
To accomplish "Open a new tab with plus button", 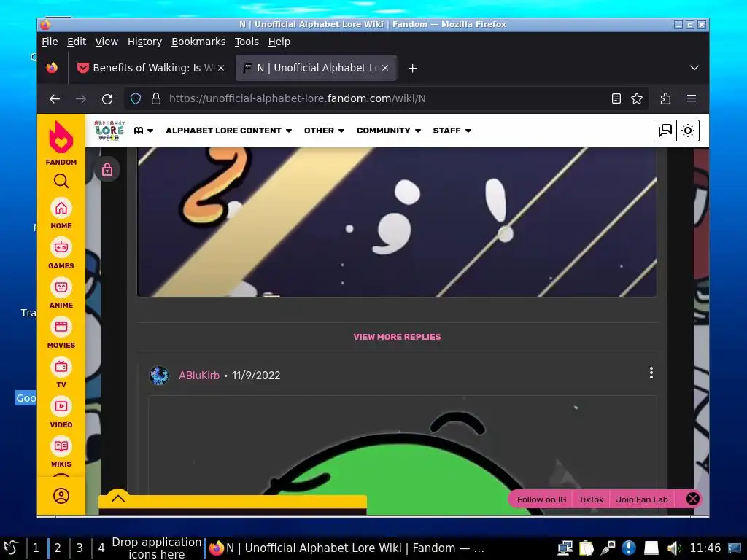I will click(x=413, y=68).
